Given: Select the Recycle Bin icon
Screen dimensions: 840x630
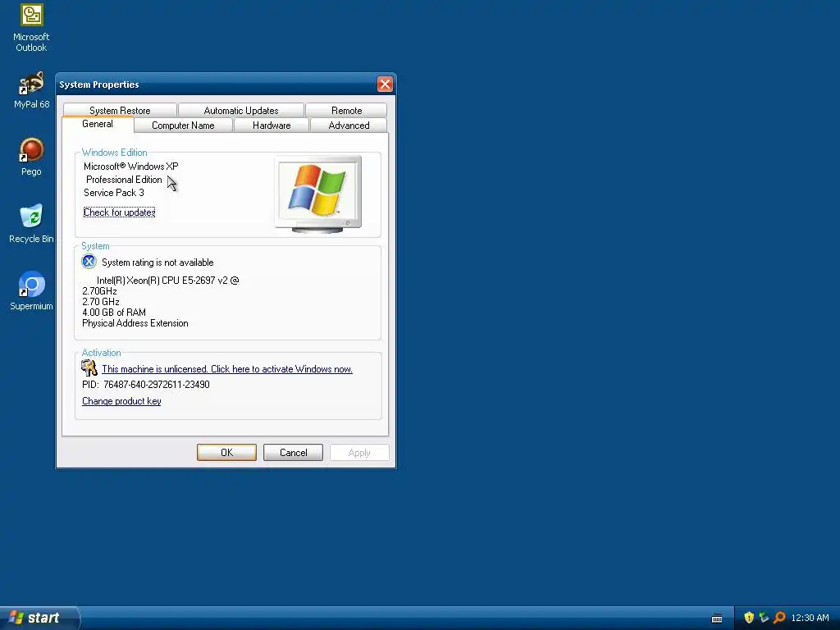Looking at the screenshot, I should 31,224.
